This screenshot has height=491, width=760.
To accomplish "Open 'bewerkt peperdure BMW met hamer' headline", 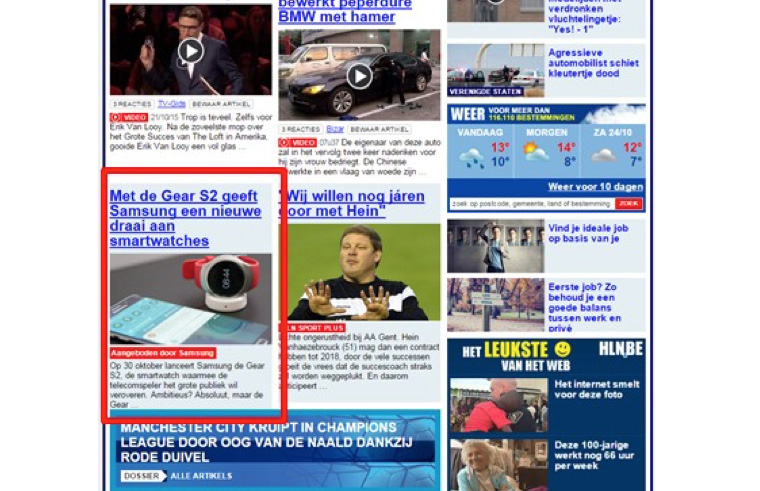I will coord(345,11).
